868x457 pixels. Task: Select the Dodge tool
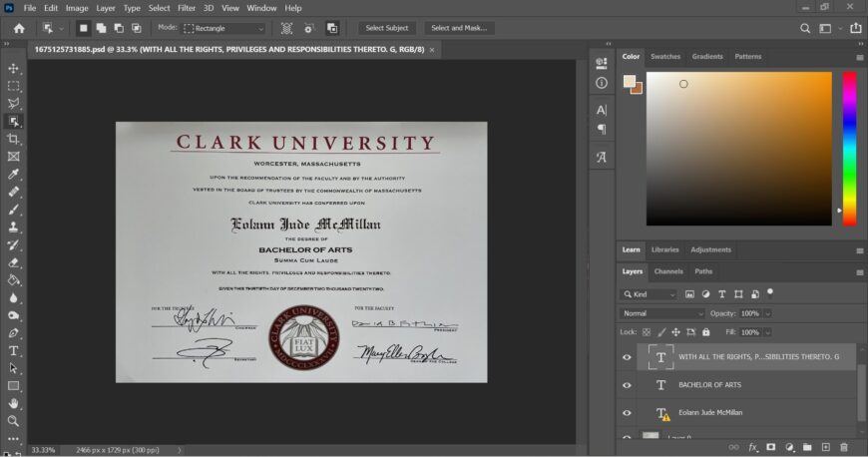pyautogui.click(x=13, y=315)
